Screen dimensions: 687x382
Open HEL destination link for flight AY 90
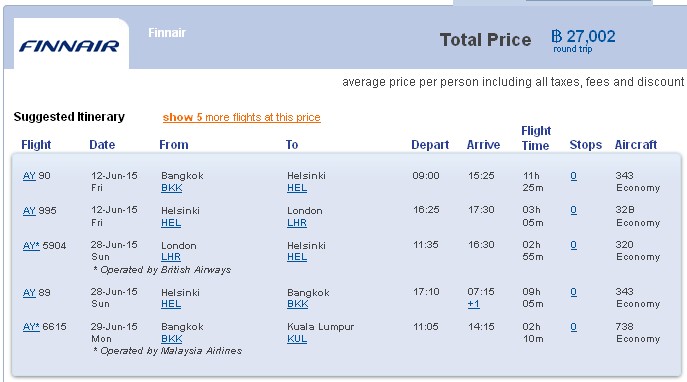(297, 188)
